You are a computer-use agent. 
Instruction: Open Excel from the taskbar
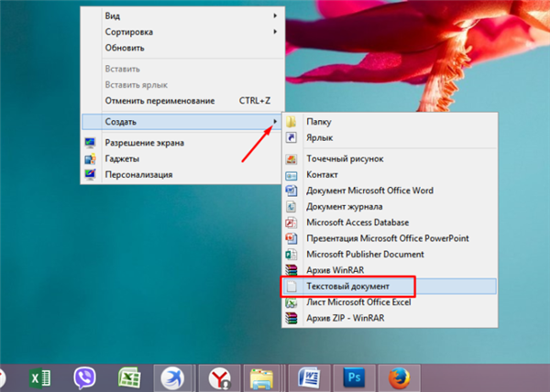[39, 378]
